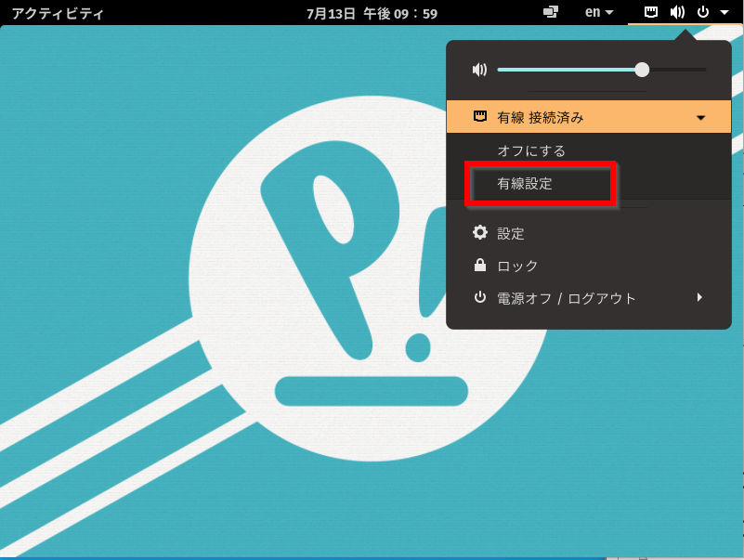Click the volume speaker icon in top bar
The image size is (744, 560).
677,12
